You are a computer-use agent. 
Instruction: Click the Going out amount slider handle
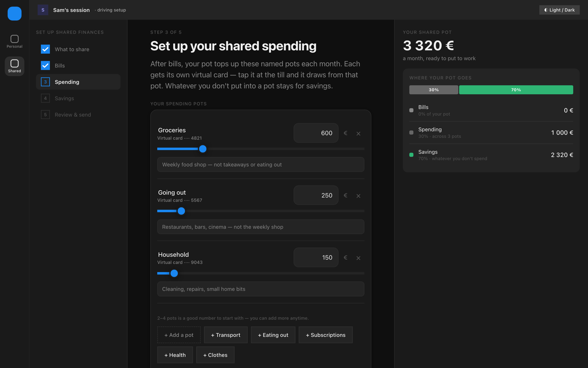pos(181,211)
